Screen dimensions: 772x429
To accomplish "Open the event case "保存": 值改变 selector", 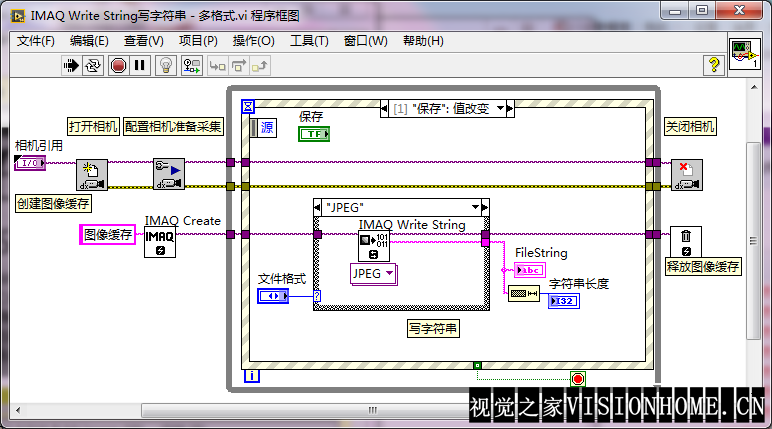I will tap(502, 107).
